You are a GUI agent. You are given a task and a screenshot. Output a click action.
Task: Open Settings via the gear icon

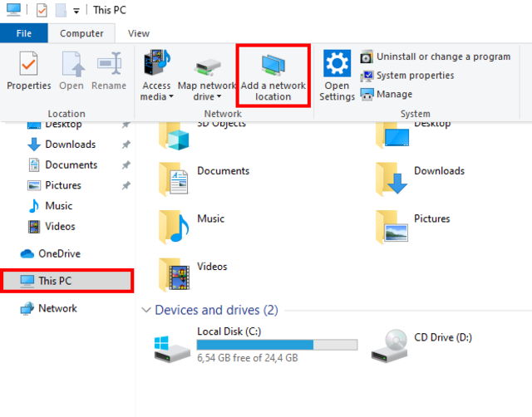337,63
